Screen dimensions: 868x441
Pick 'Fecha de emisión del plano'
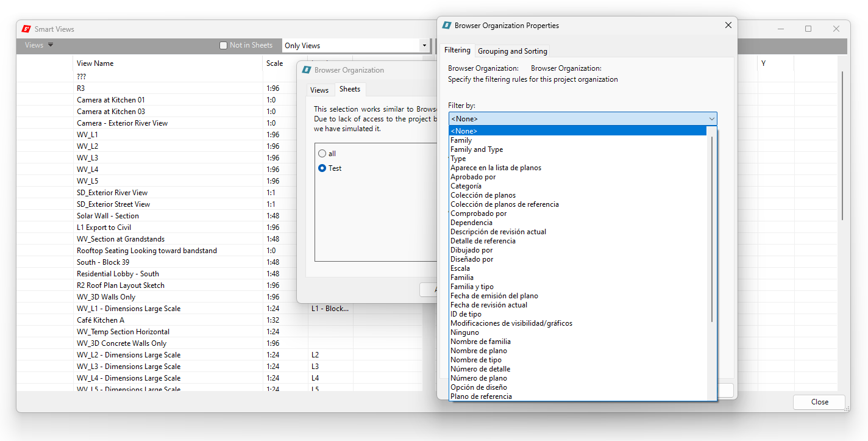pyautogui.click(x=578, y=296)
